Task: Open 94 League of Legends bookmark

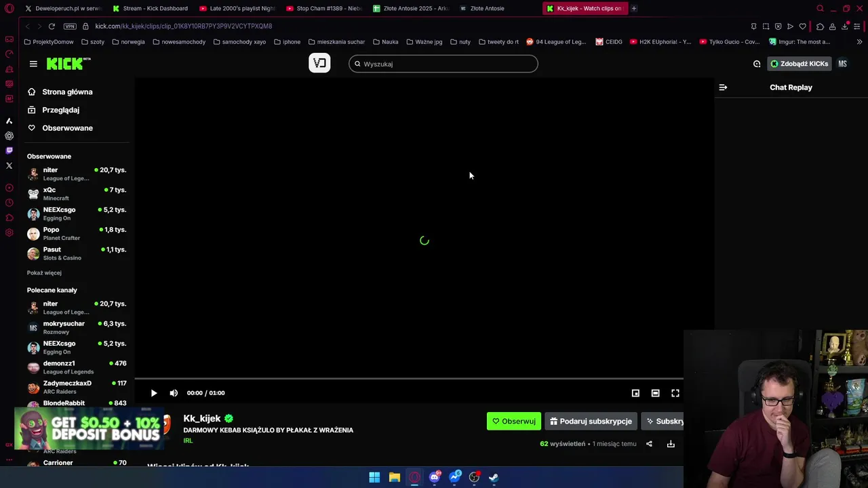Action: tap(556, 42)
